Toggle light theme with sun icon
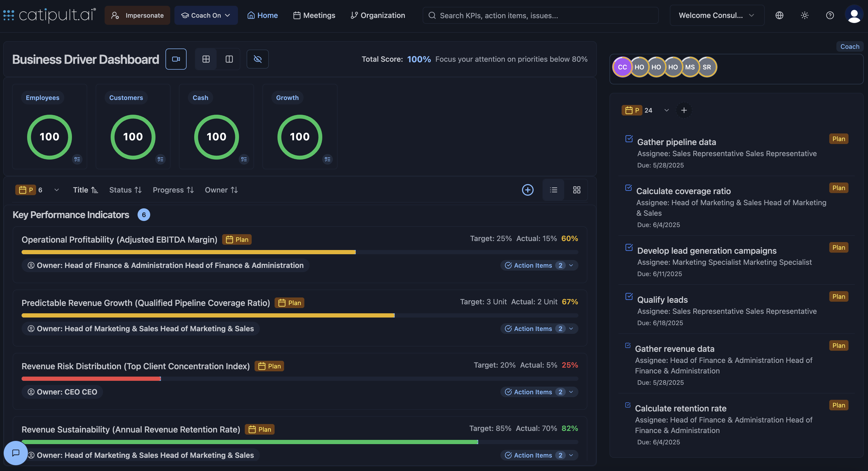The height and width of the screenshot is (471, 868). click(x=804, y=15)
